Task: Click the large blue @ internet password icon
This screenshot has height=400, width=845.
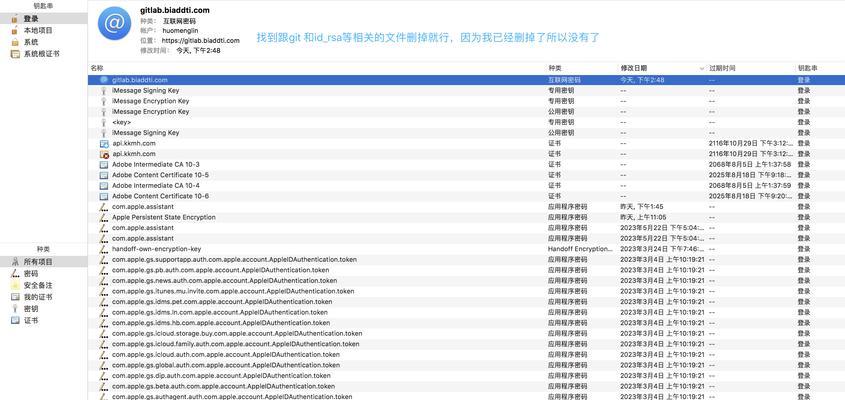Action: (114, 23)
